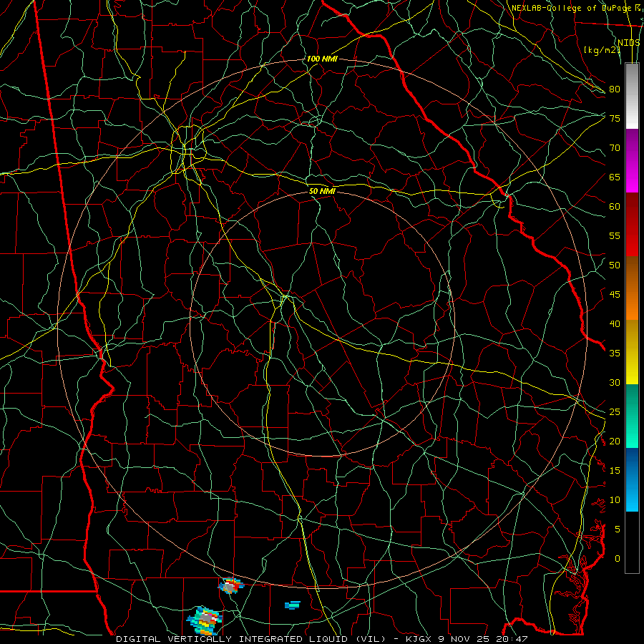The image size is (644, 644).
Task: Click the legend value "60"
Action: pyautogui.click(x=615, y=207)
